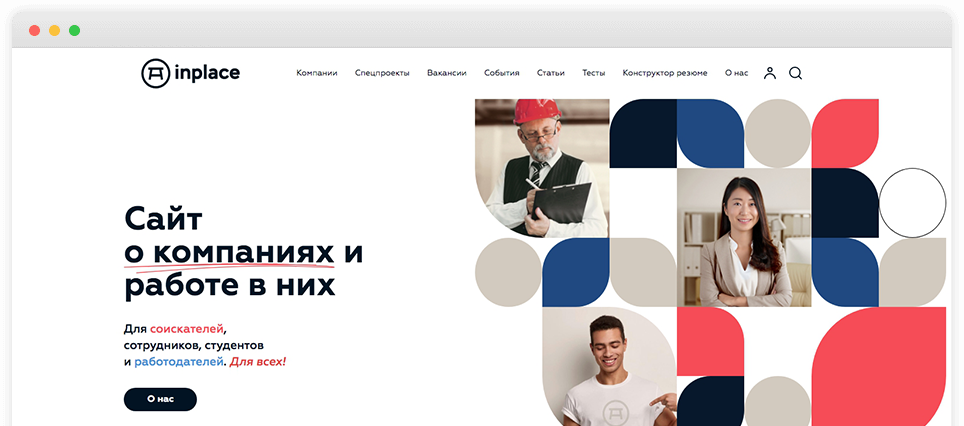Screen dimensions: 964x426
Task: Click the red соискателей link text
Action: [186, 329]
